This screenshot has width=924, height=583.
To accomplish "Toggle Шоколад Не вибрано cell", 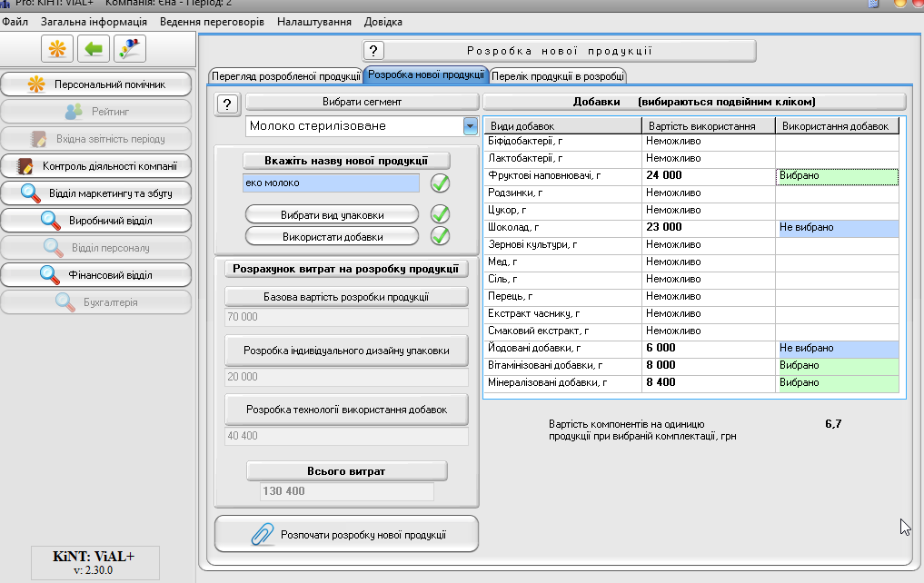I will 838,227.
